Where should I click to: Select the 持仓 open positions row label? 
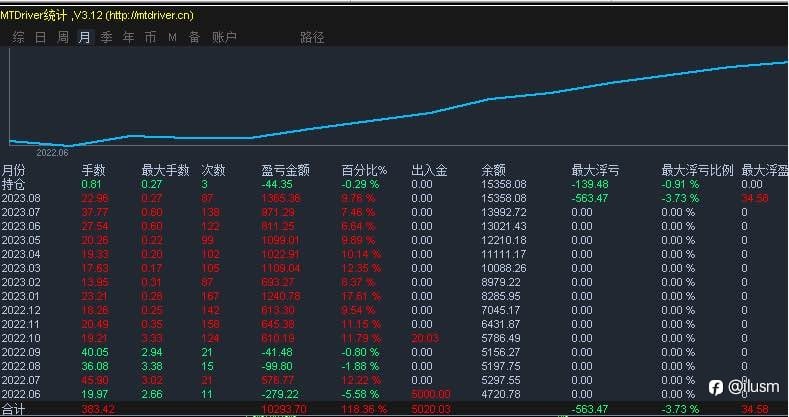pyautogui.click(x=13, y=184)
